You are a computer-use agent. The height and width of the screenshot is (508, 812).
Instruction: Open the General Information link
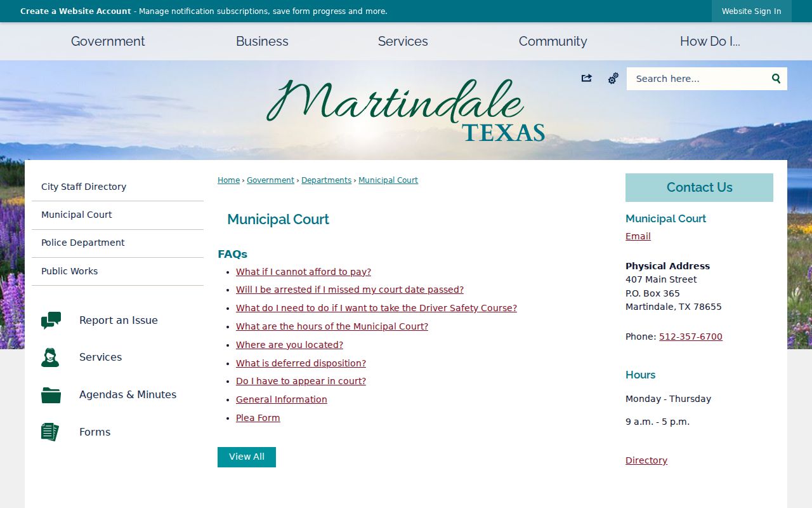click(282, 399)
